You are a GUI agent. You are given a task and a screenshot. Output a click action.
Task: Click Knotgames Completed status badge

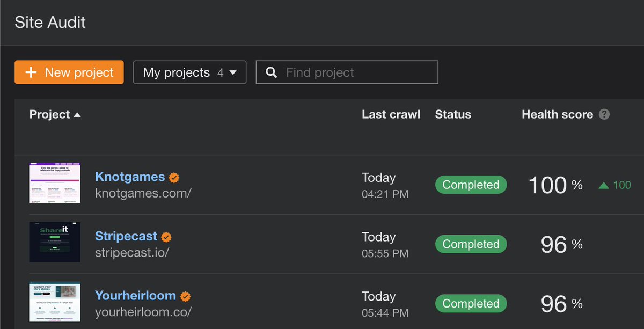471,185
